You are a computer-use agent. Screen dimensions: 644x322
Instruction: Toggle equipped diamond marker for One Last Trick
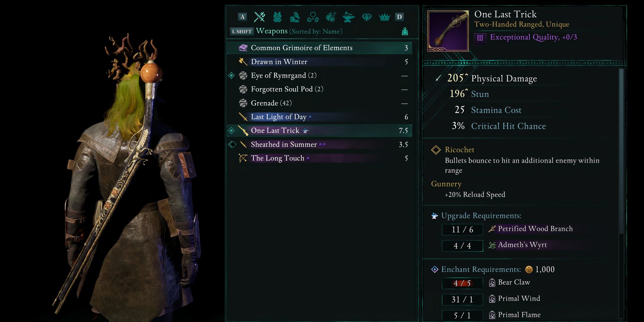click(x=232, y=131)
